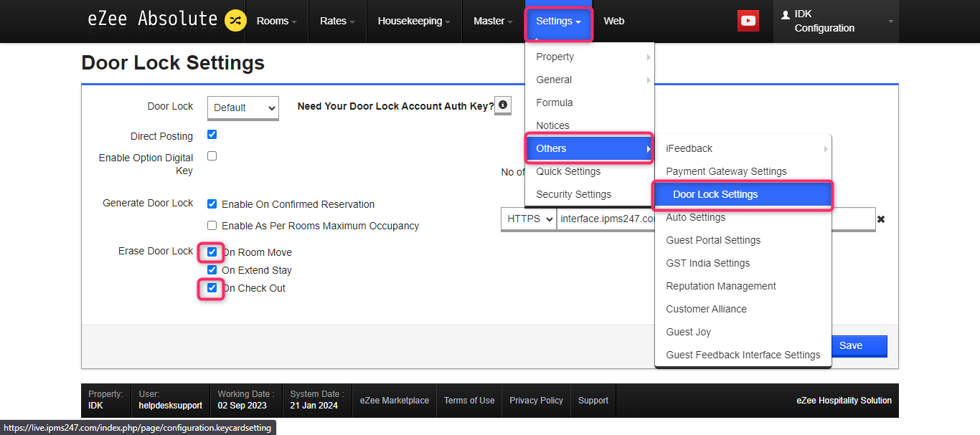Image resolution: width=980 pixels, height=435 pixels.
Task: Expand the Master menu
Action: (493, 21)
